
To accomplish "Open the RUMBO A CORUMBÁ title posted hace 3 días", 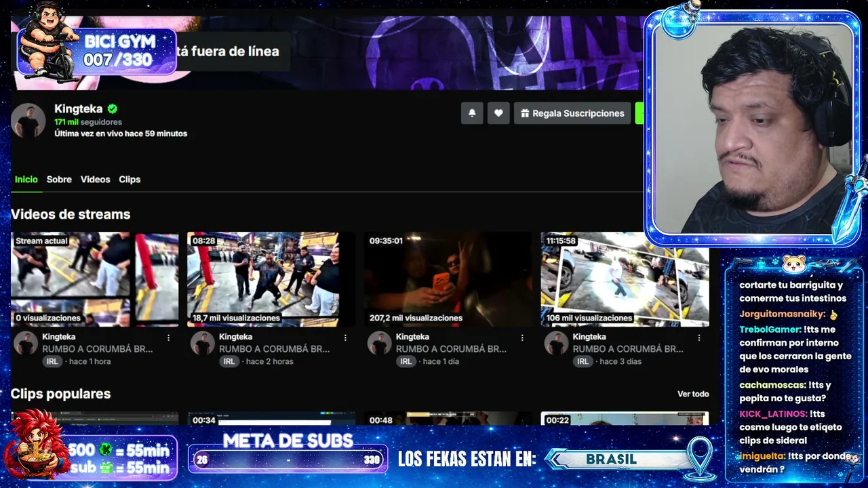I will pyautogui.click(x=628, y=349).
